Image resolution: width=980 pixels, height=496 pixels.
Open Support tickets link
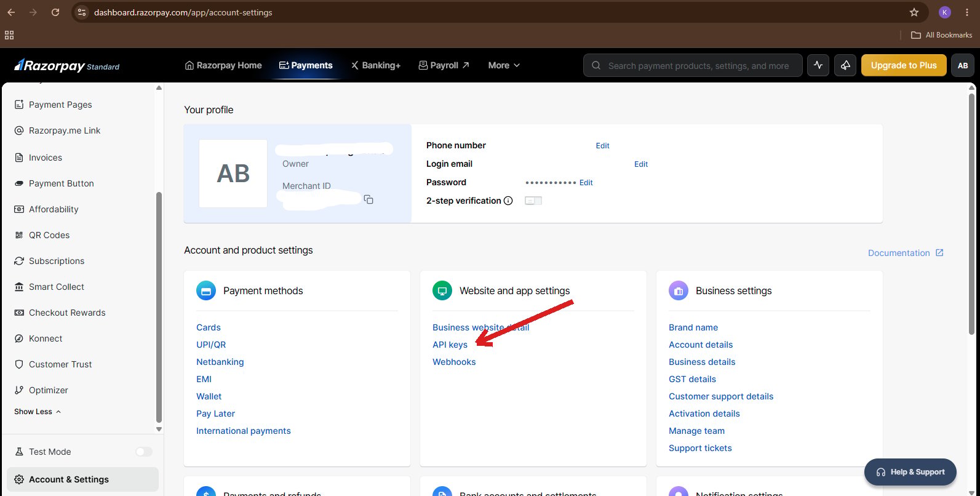pos(700,448)
